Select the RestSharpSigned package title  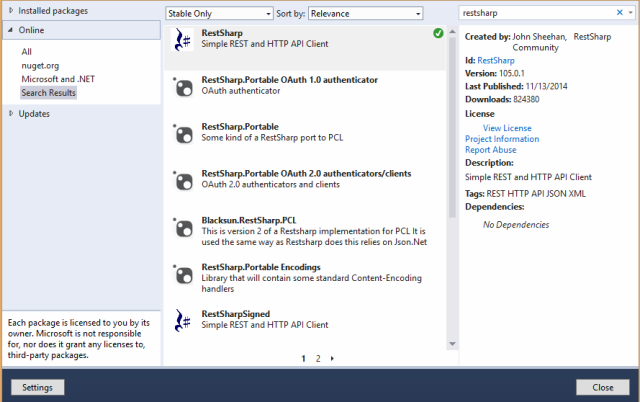tap(236, 314)
